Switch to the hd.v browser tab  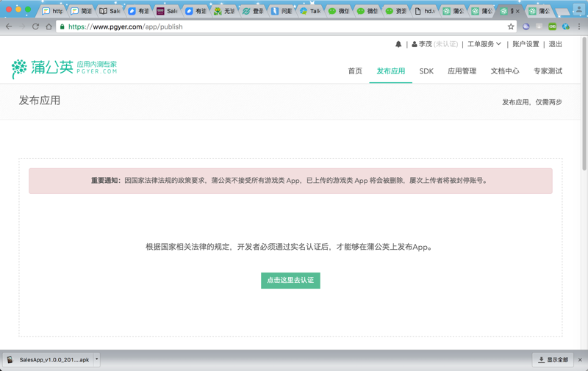pyautogui.click(x=426, y=11)
